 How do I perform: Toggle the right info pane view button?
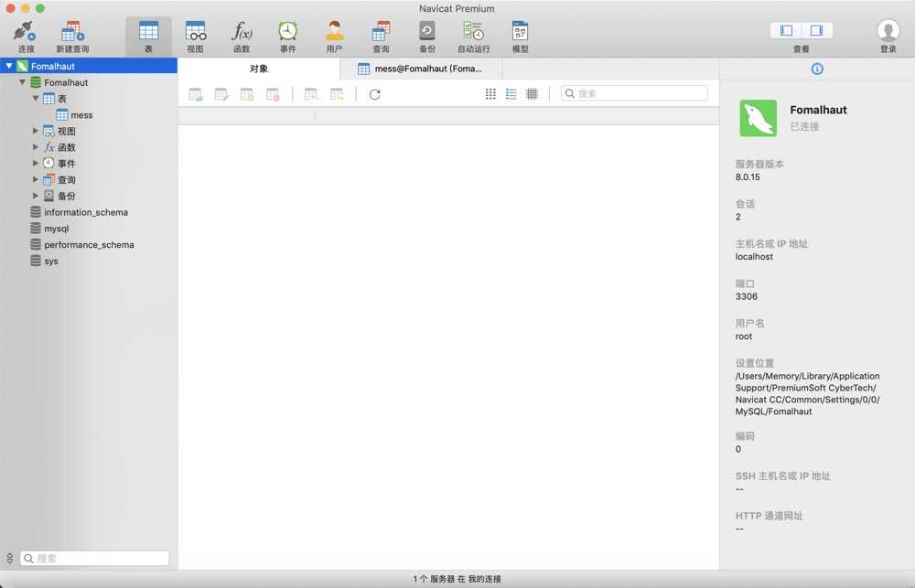pyautogui.click(x=817, y=30)
